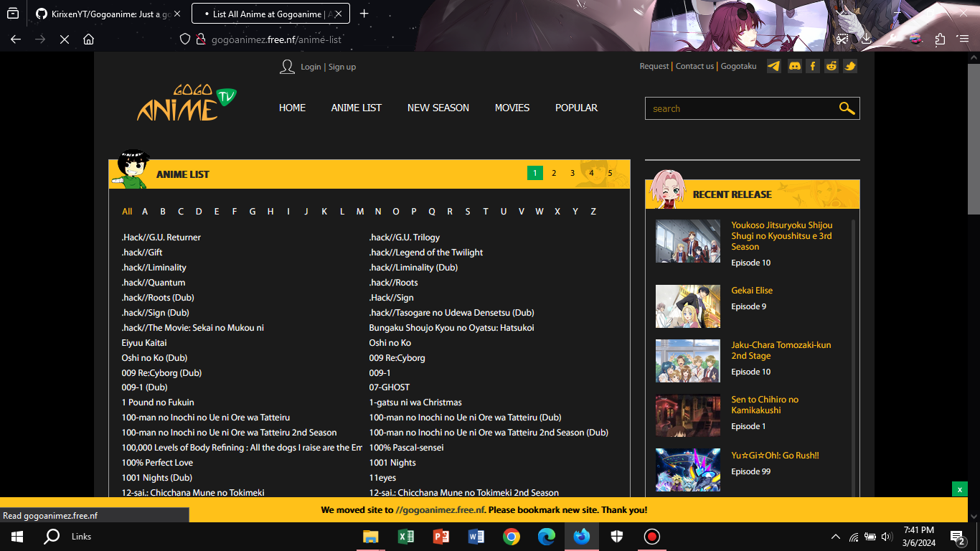The width and height of the screenshot is (980, 551).
Task: Click the wrench developer tools icon
Action: 892,39
